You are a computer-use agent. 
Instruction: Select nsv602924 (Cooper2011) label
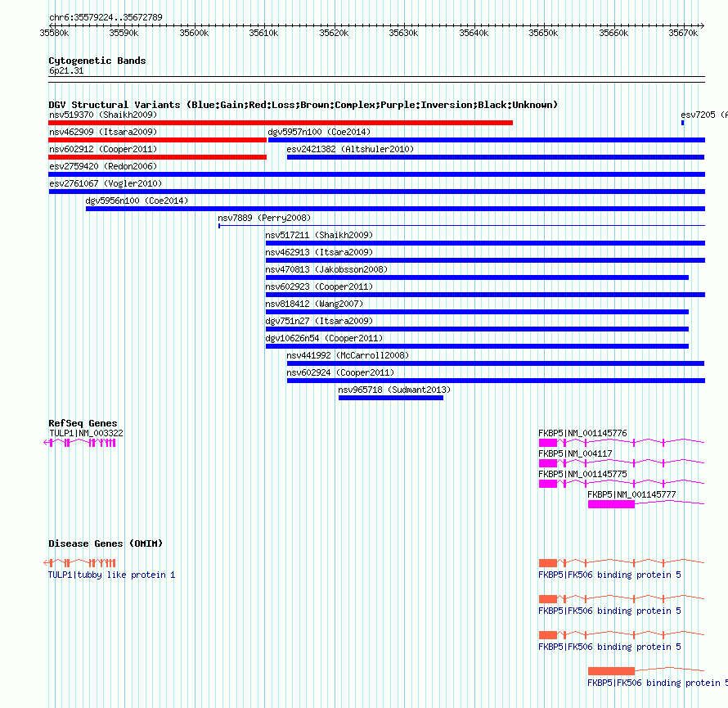point(340,372)
